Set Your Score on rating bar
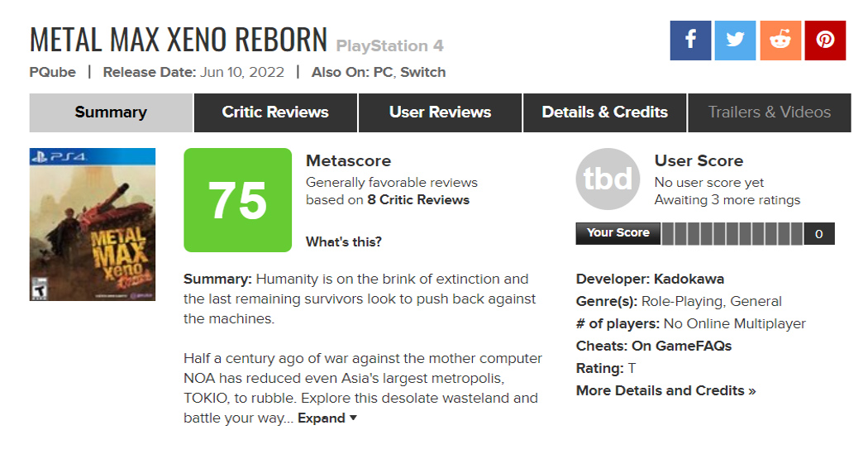Screen dimensions: 868x454 732,234
